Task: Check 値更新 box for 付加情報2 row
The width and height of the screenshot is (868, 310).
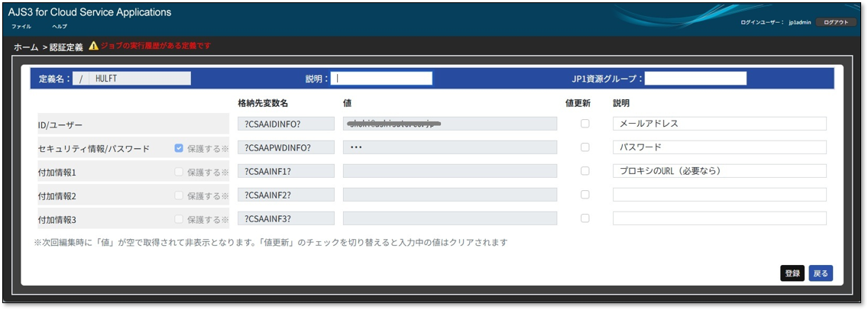Action: pos(585,195)
